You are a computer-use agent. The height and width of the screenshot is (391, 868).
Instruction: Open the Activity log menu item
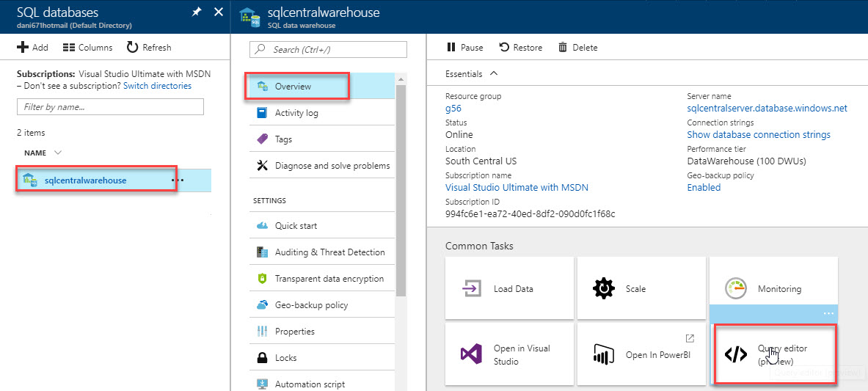(x=296, y=113)
